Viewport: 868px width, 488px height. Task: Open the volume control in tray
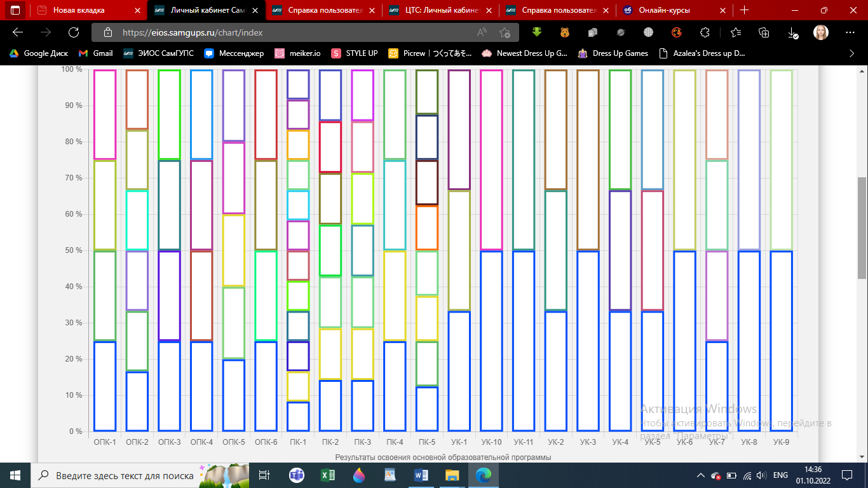tap(762, 475)
